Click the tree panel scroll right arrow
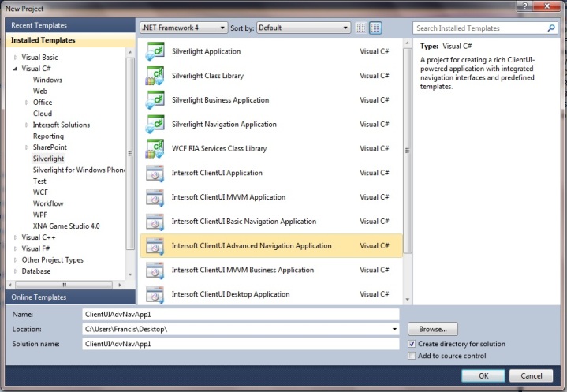567x392 pixels. click(x=120, y=285)
